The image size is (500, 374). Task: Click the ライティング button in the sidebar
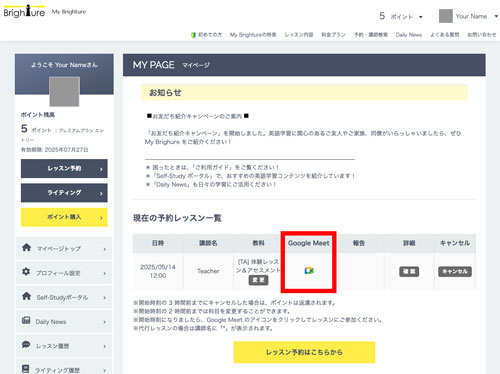[64, 193]
